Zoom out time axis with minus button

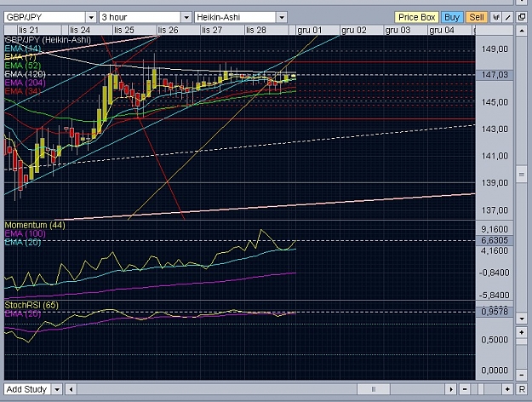(465, 389)
